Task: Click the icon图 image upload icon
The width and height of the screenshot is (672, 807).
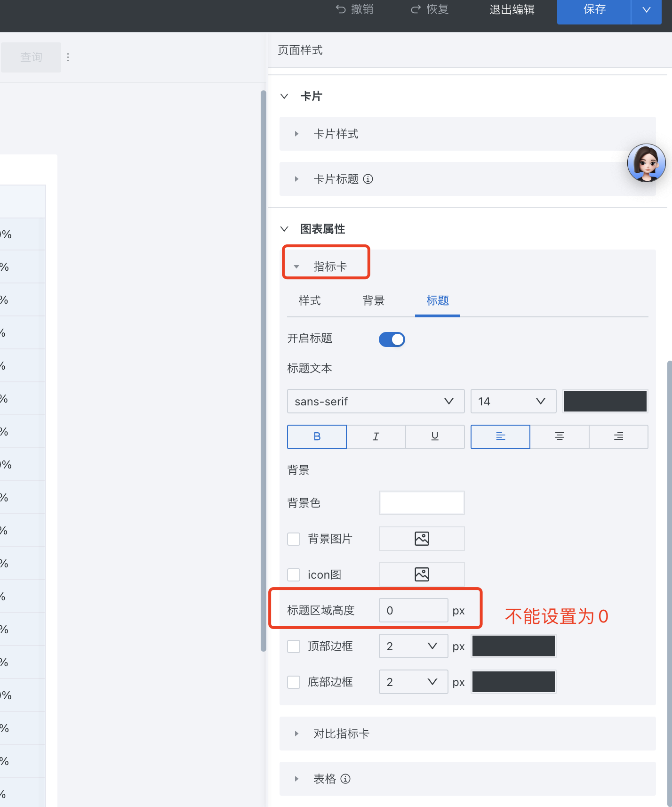Action: (x=422, y=574)
